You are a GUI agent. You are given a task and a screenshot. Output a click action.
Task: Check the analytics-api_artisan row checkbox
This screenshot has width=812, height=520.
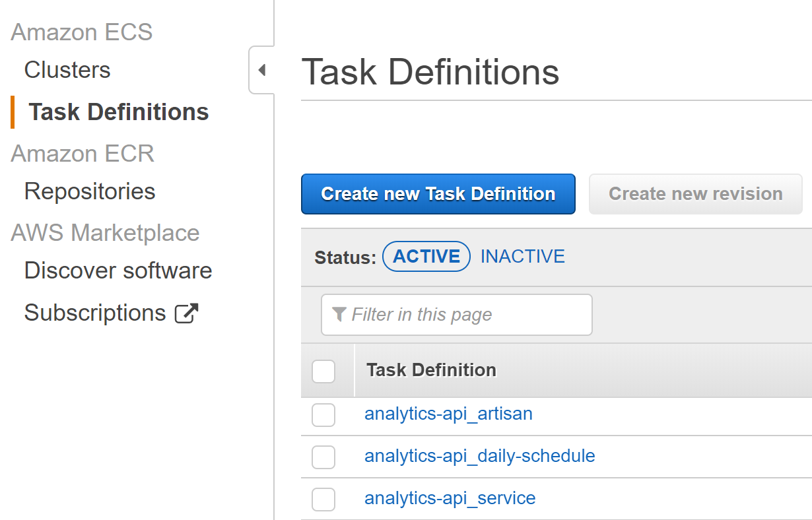tap(323, 415)
